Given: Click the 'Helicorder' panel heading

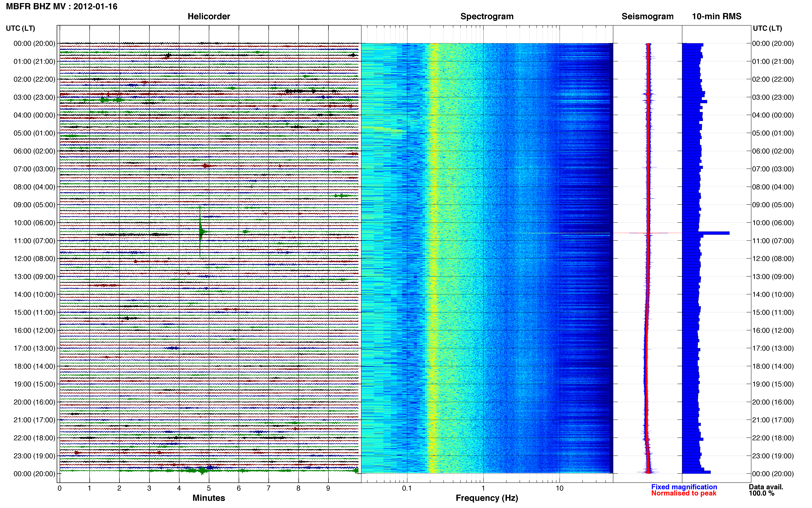Looking at the screenshot, I should point(209,16).
